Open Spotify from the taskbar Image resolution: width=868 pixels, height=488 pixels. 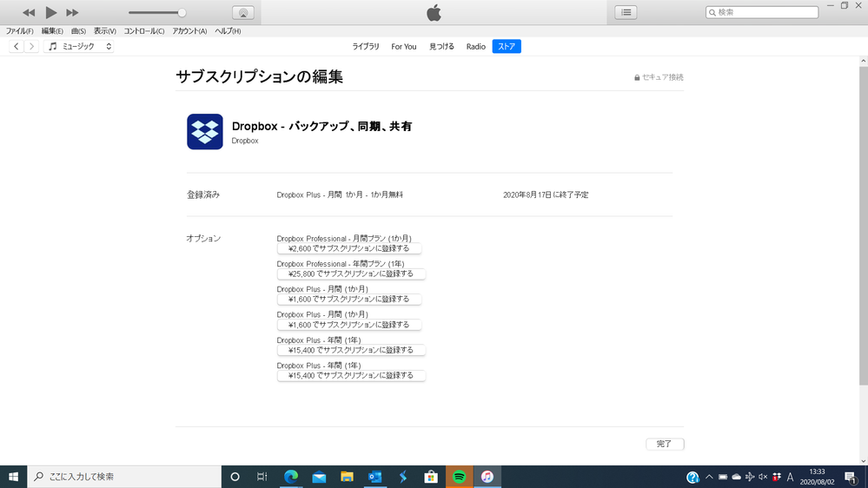pos(459,477)
